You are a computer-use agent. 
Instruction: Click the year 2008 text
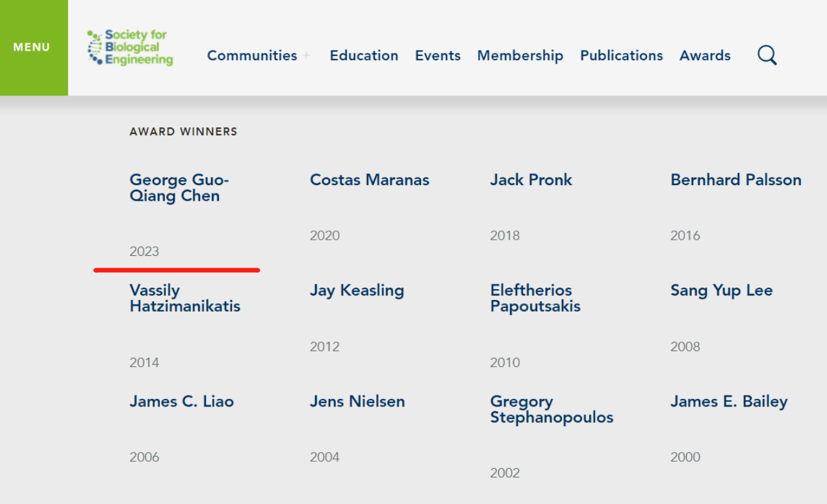coord(685,346)
